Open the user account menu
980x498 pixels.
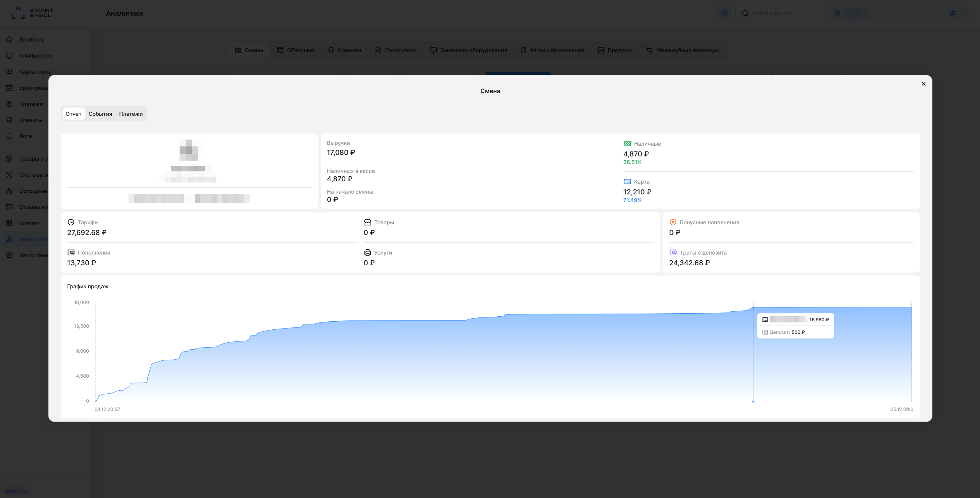(957, 13)
